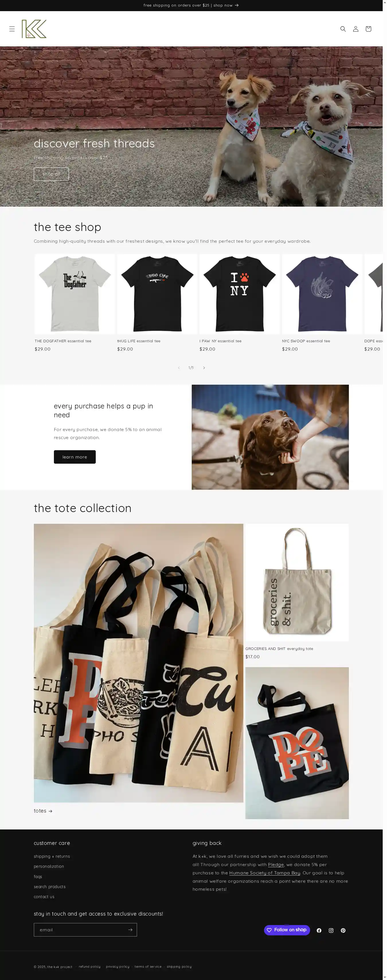Click the search magnifier icon
Screen dimensions: 387x980
[x=343, y=29]
